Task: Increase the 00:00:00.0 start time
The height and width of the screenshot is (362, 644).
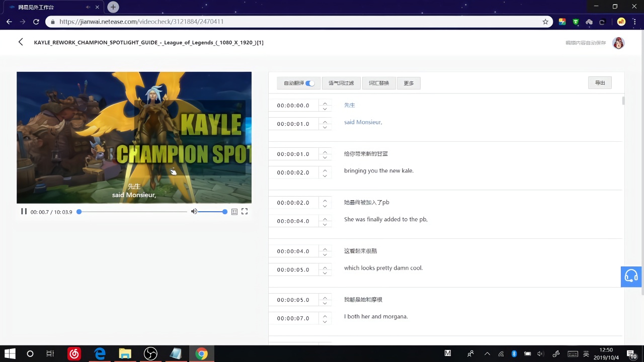Action: coord(325,103)
